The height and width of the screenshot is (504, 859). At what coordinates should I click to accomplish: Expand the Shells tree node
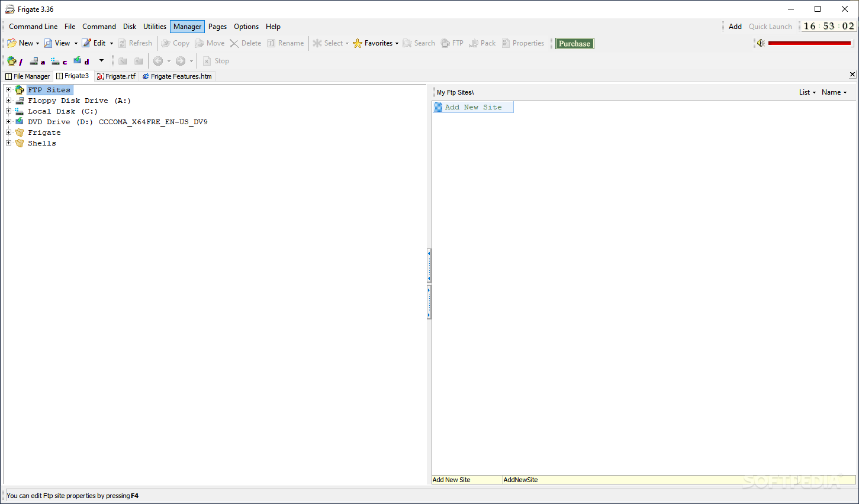click(x=9, y=143)
